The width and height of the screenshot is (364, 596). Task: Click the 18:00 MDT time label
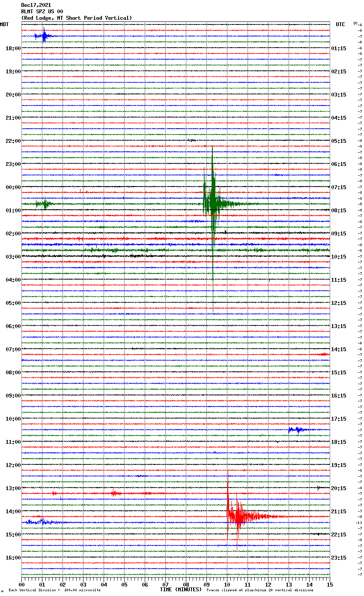(x=13, y=48)
